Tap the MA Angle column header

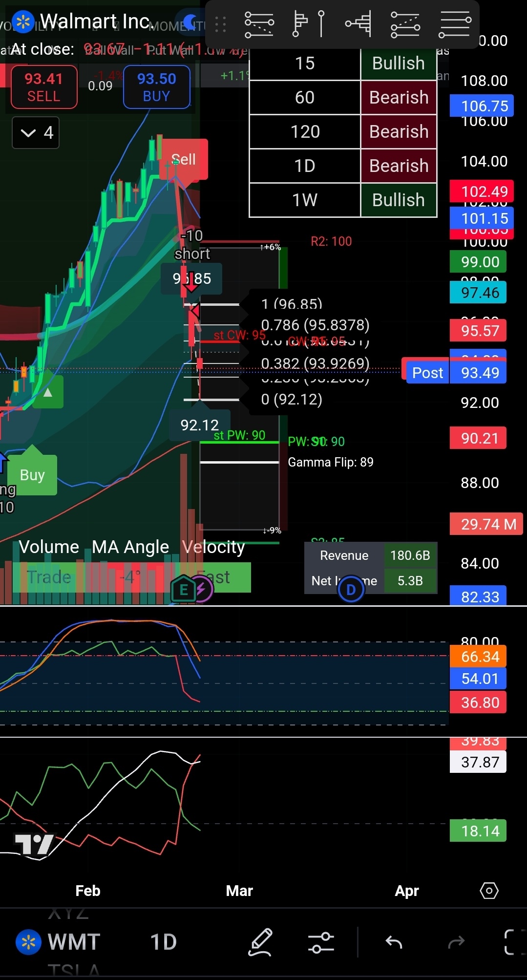pyautogui.click(x=130, y=547)
